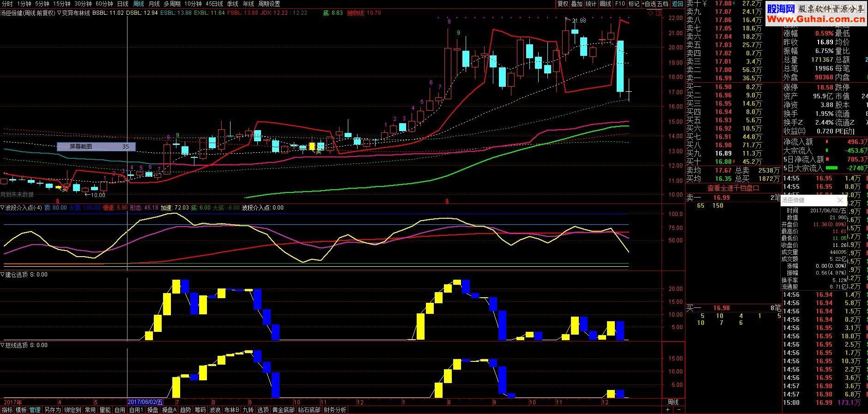Click the 返回 back button
This screenshot has height=414, width=868.
tap(677, 4)
